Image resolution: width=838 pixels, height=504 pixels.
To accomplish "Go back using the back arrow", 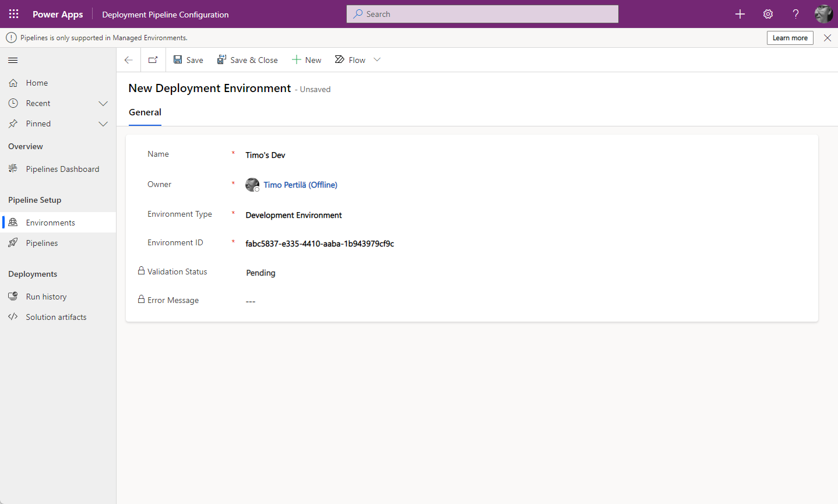I will [x=129, y=60].
